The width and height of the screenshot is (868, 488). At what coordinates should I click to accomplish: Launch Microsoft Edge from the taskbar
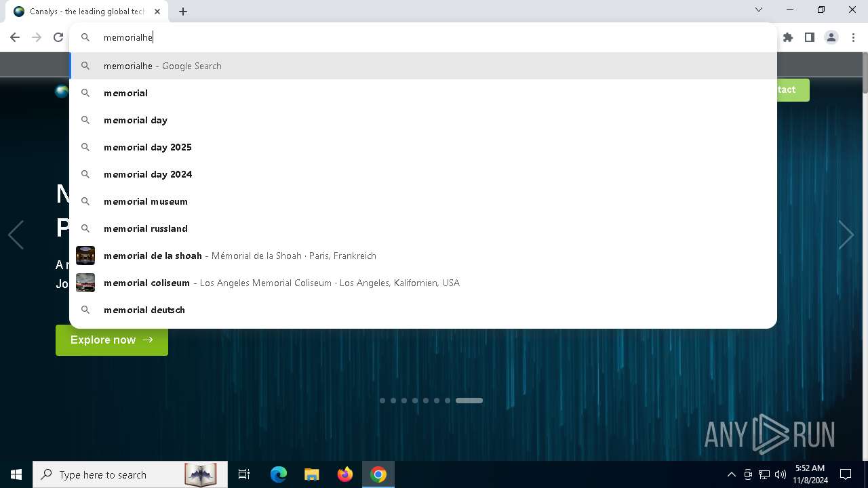coord(279,474)
